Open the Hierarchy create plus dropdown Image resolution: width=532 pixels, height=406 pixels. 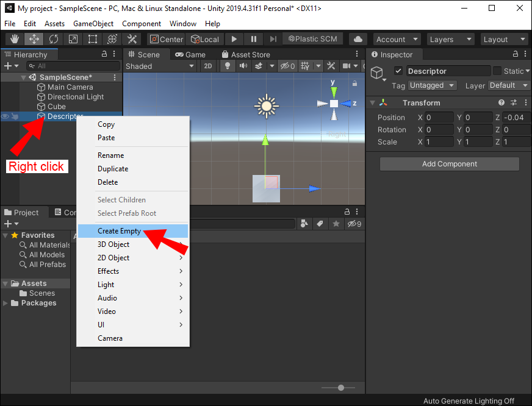tap(11, 66)
